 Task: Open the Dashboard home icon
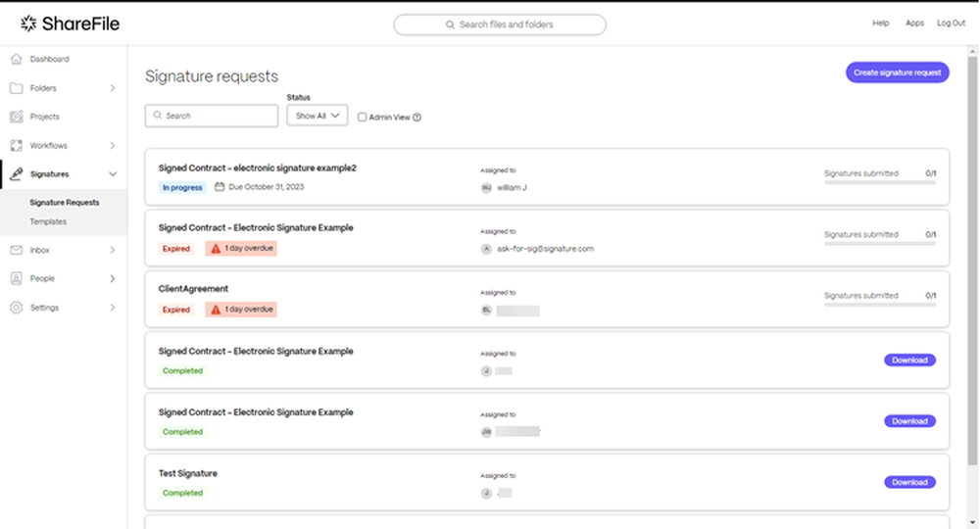pyautogui.click(x=16, y=60)
